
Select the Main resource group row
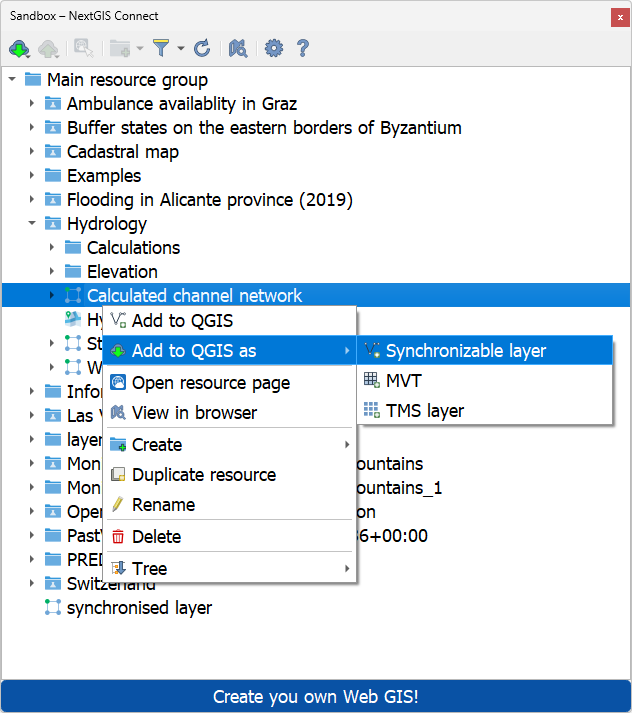point(316,80)
